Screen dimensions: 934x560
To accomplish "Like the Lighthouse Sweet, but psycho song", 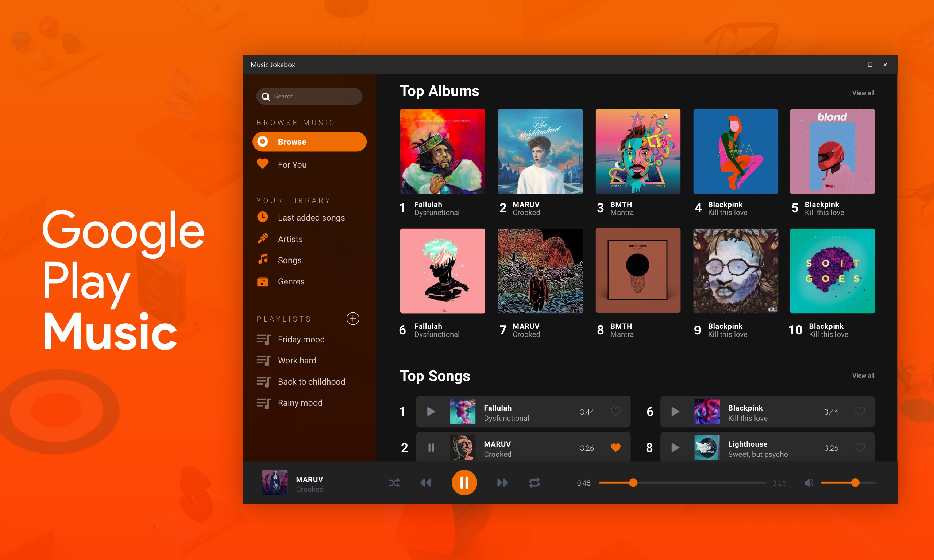I will (x=860, y=448).
